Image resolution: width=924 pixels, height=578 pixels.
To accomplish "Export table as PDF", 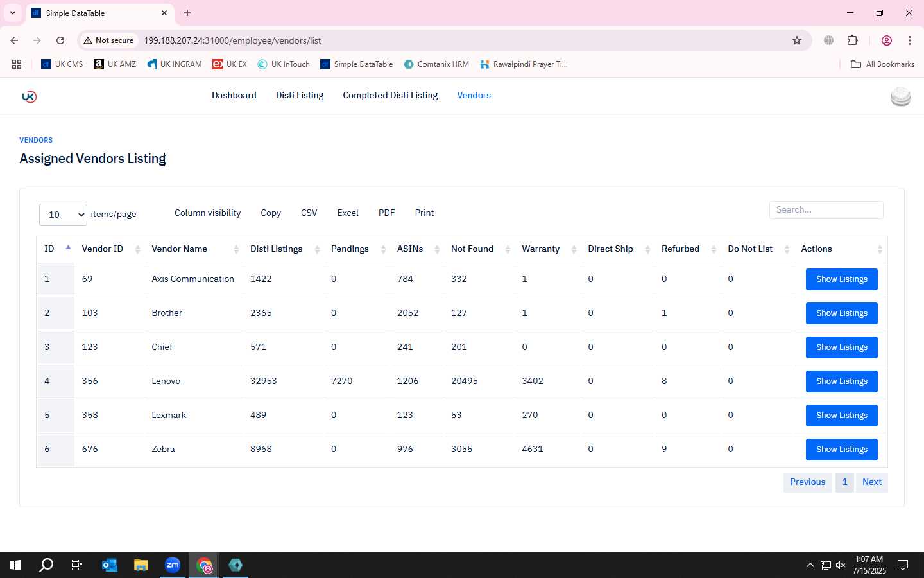I will coord(387,213).
